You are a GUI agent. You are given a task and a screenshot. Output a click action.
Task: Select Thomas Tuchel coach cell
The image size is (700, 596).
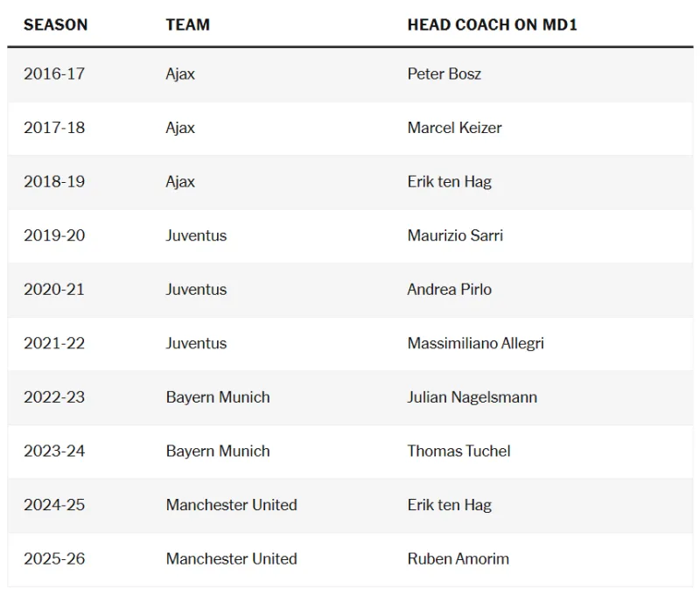pos(458,451)
